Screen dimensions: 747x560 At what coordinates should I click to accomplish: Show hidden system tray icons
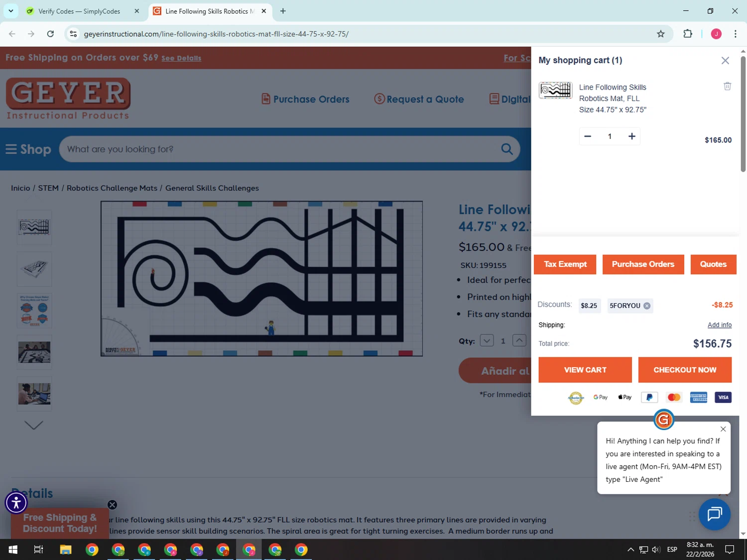[630, 550]
